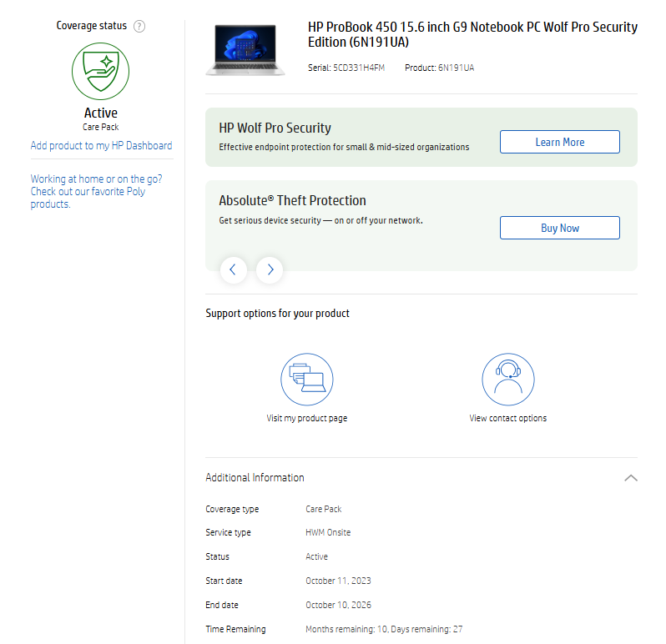Collapse the Additional Information chevron

pos(630,478)
